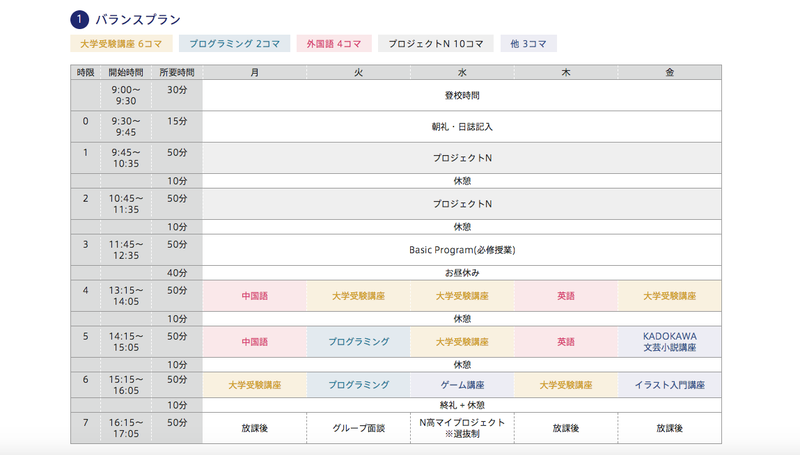Select the プロジェクトN 10コマ legend tag

[x=435, y=43]
